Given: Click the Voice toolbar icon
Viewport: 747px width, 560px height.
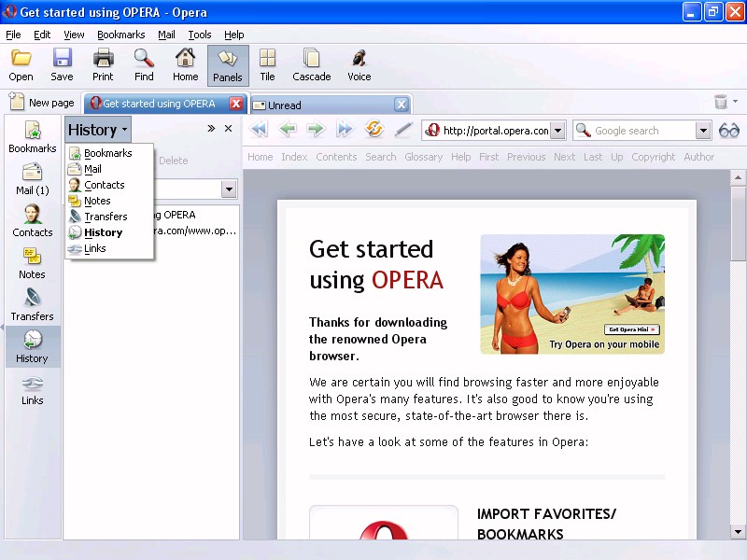Looking at the screenshot, I should [x=359, y=65].
